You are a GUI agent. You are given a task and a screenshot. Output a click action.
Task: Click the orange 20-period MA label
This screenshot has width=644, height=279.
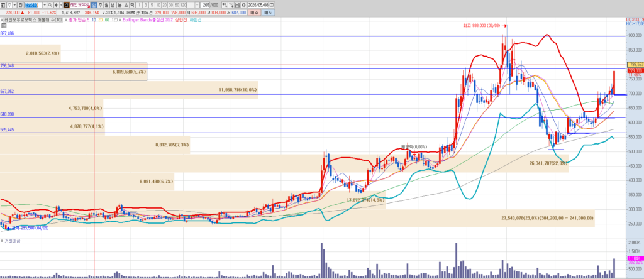tap(101, 19)
